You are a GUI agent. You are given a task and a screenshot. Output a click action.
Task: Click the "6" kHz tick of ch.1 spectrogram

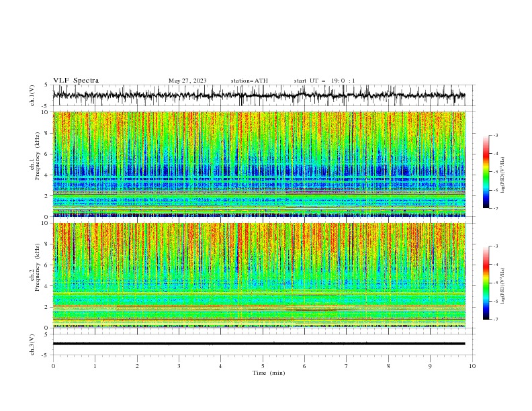[x=48, y=154]
